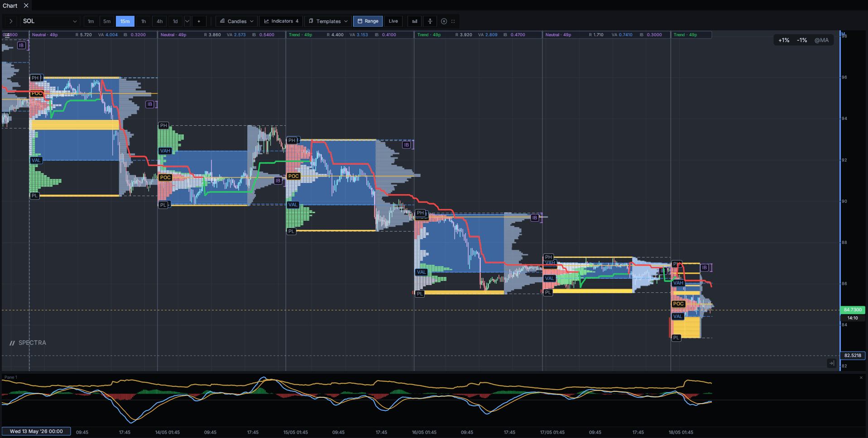Toggle the Range mode button

(368, 21)
